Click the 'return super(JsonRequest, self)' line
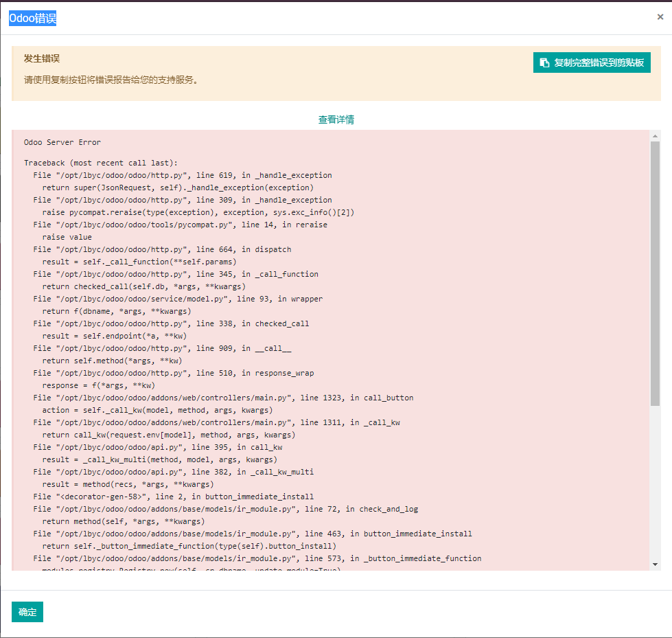 click(x=178, y=187)
